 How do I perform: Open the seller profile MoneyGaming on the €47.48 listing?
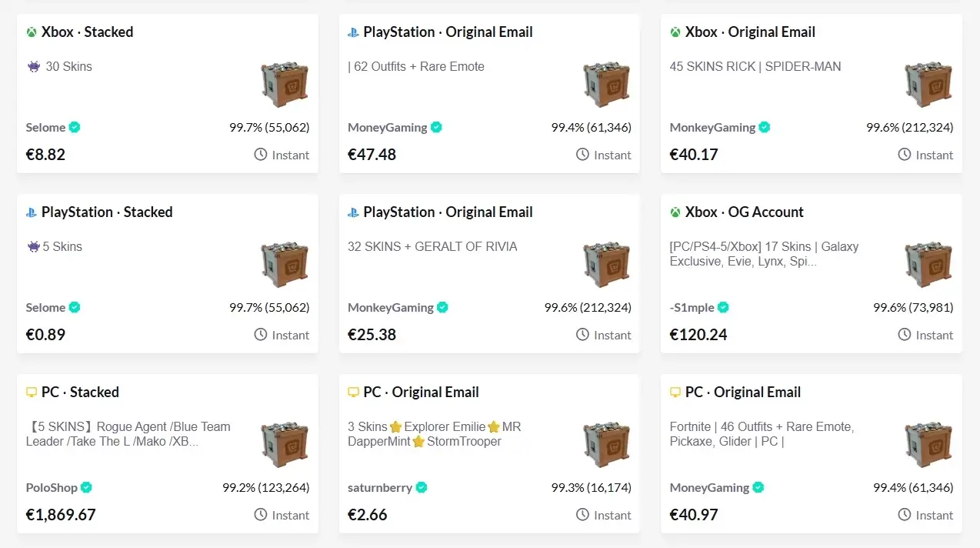388,127
